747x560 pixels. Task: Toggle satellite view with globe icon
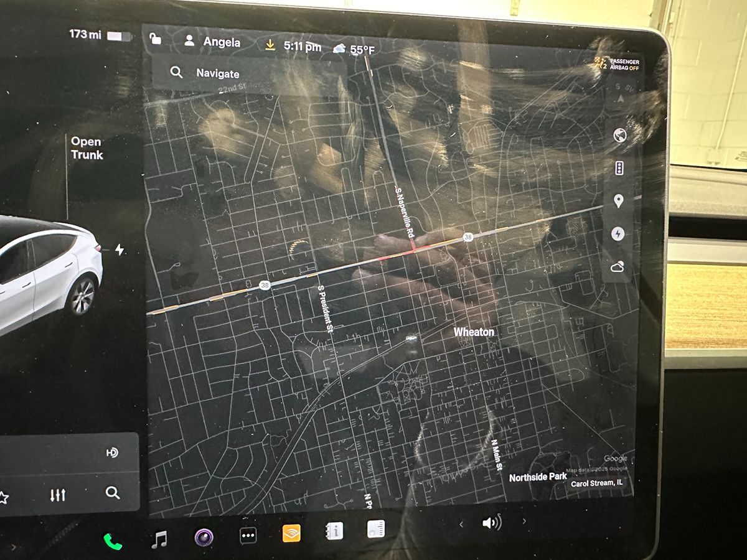point(619,135)
